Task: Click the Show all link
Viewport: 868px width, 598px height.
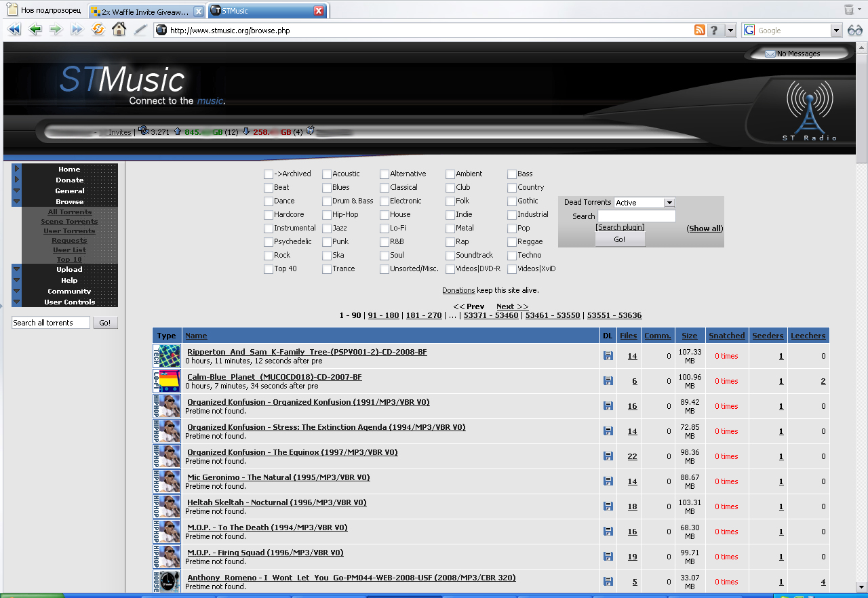Action: (x=705, y=228)
